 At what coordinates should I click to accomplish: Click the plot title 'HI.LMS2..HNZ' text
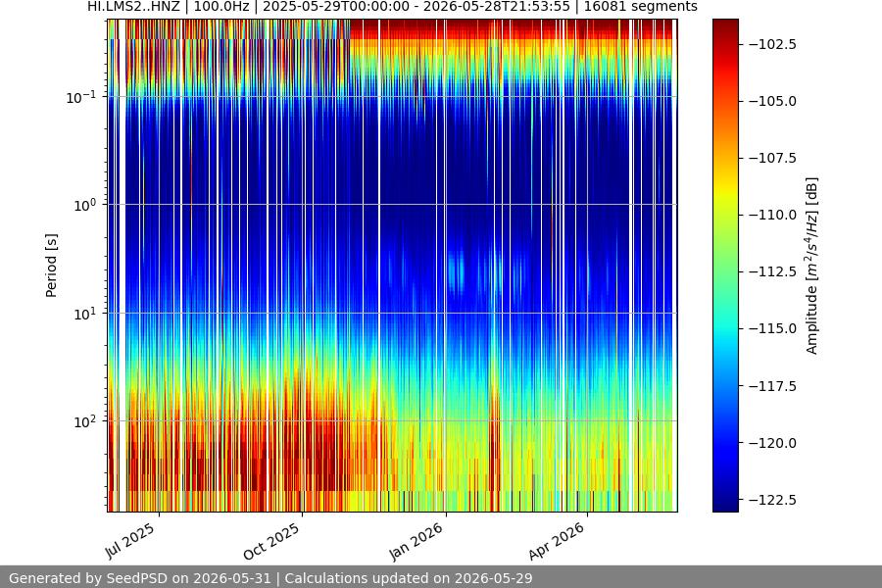point(133,7)
